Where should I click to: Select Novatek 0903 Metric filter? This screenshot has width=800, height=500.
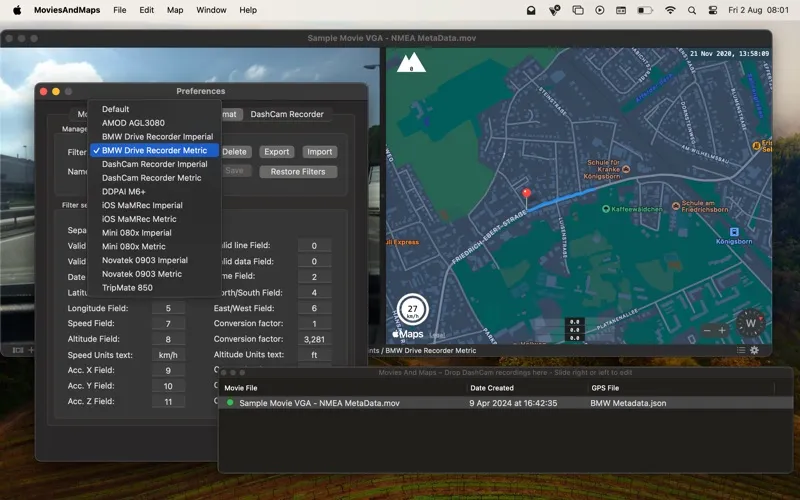click(155, 274)
